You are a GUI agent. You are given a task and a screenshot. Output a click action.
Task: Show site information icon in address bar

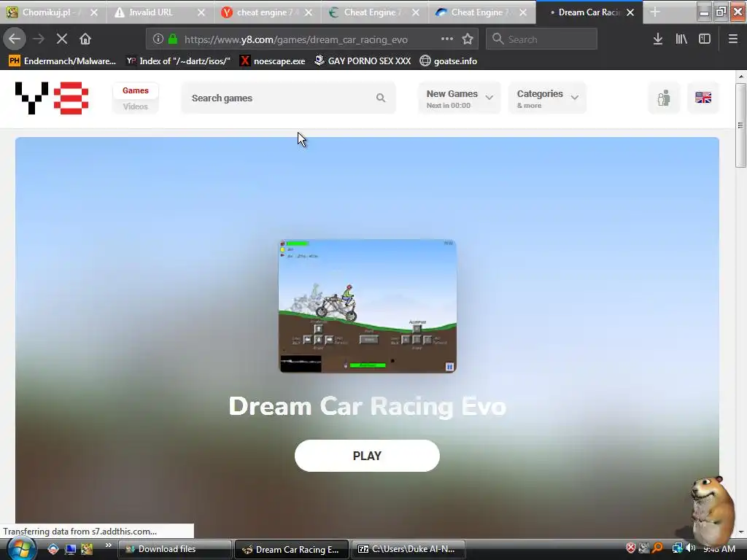[158, 39]
